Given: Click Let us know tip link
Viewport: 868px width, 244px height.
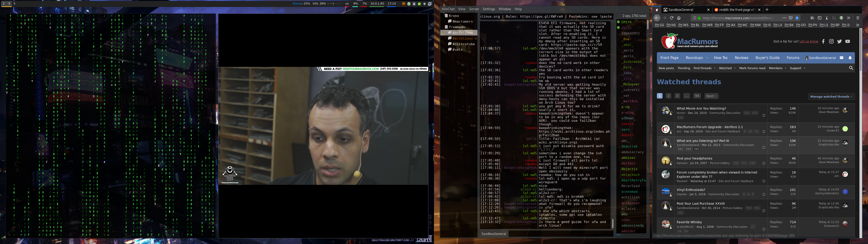Looking at the screenshot, I should click(809, 41).
